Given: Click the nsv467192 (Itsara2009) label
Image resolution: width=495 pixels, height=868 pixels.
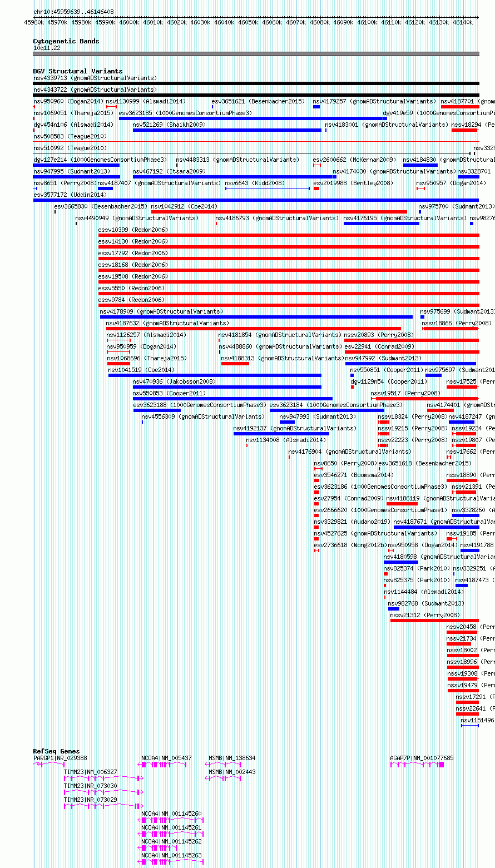Looking at the screenshot, I should coord(169,171).
